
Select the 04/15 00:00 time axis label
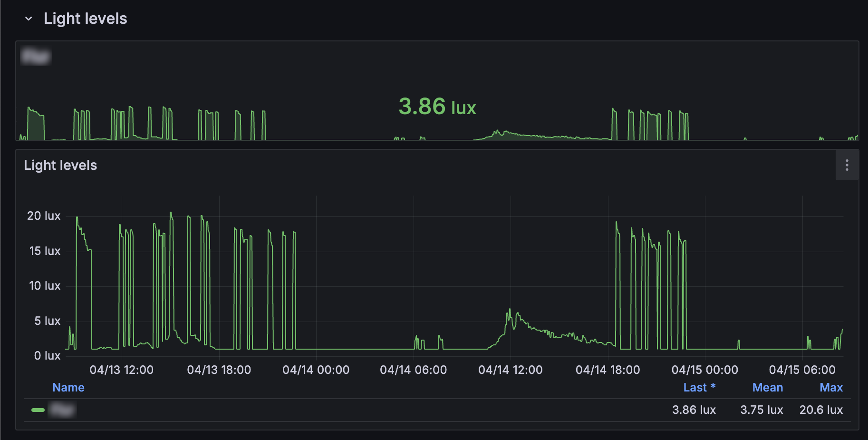[704, 370]
